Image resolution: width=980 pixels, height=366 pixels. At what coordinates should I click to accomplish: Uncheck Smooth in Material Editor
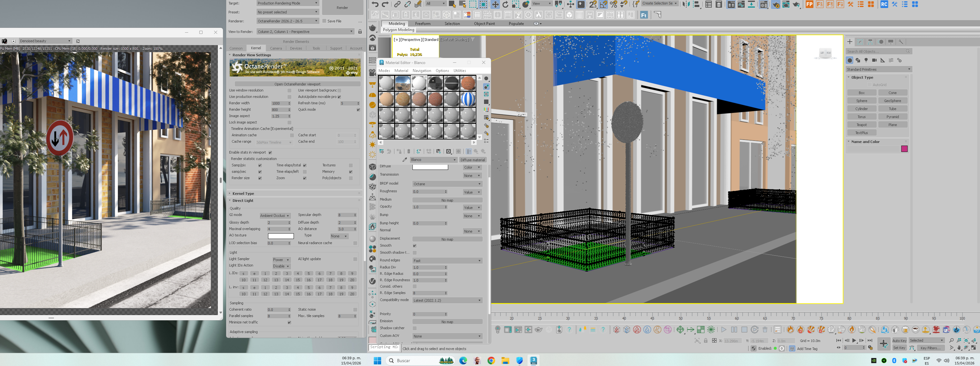[x=415, y=246]
